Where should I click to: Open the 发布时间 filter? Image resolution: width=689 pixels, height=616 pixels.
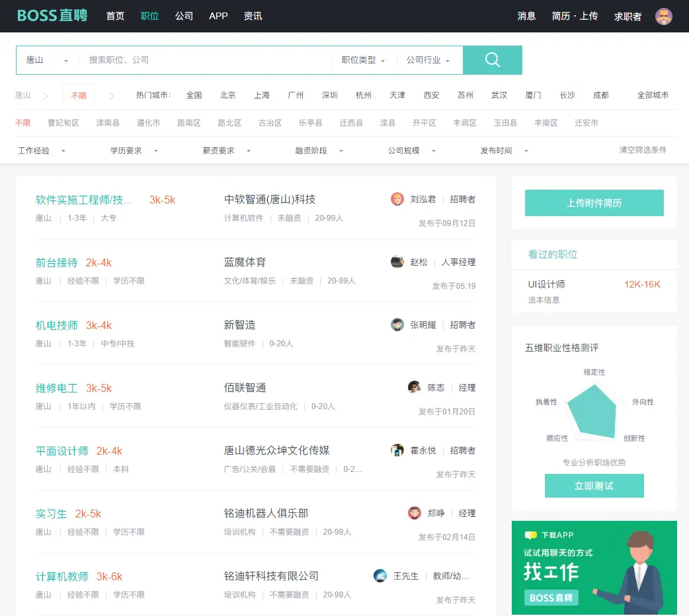[x=504, y=151]
